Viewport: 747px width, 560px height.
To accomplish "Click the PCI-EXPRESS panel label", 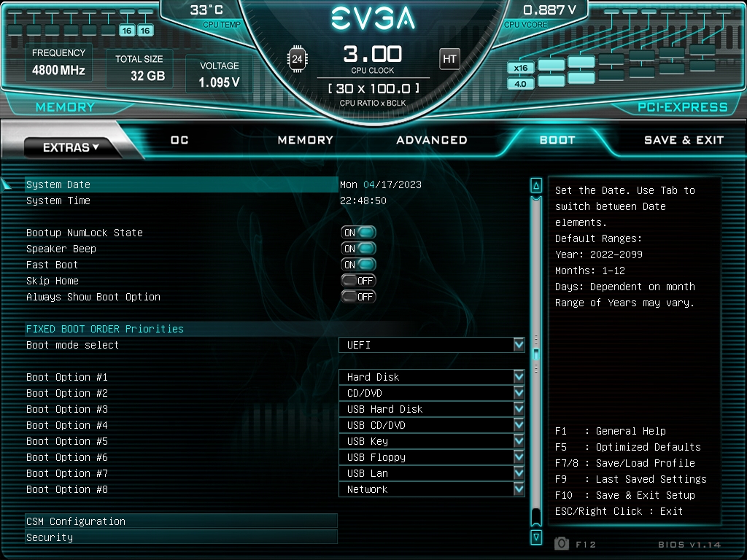I will click(682, 107).
